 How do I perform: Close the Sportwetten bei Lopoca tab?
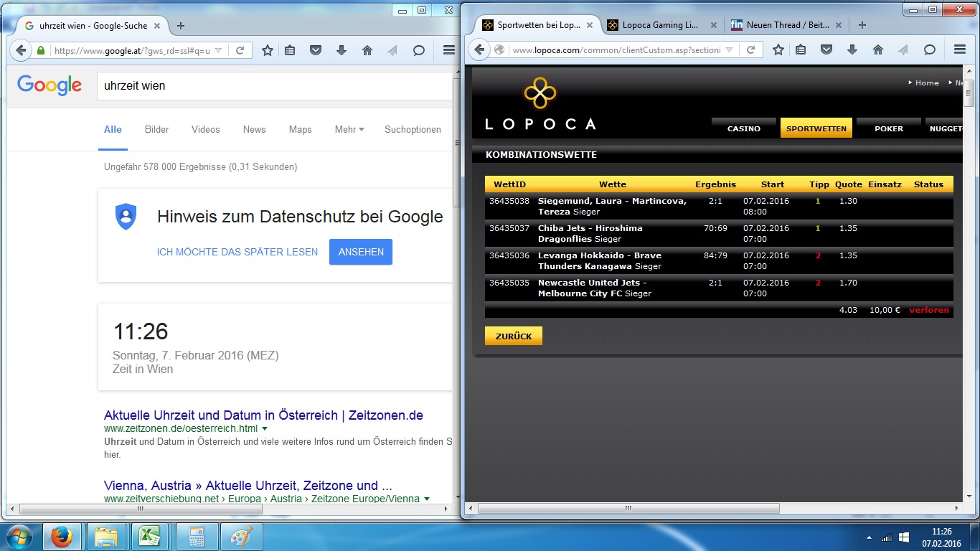[x=590, y=25]
